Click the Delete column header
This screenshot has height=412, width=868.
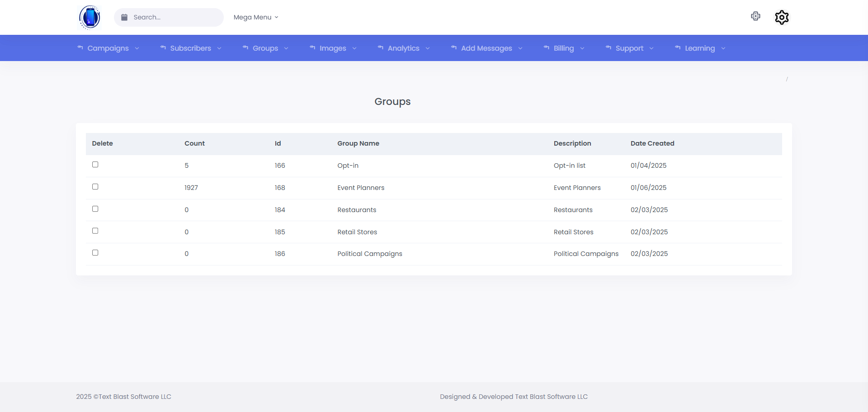pyautogui.click(x=103, y=143)
